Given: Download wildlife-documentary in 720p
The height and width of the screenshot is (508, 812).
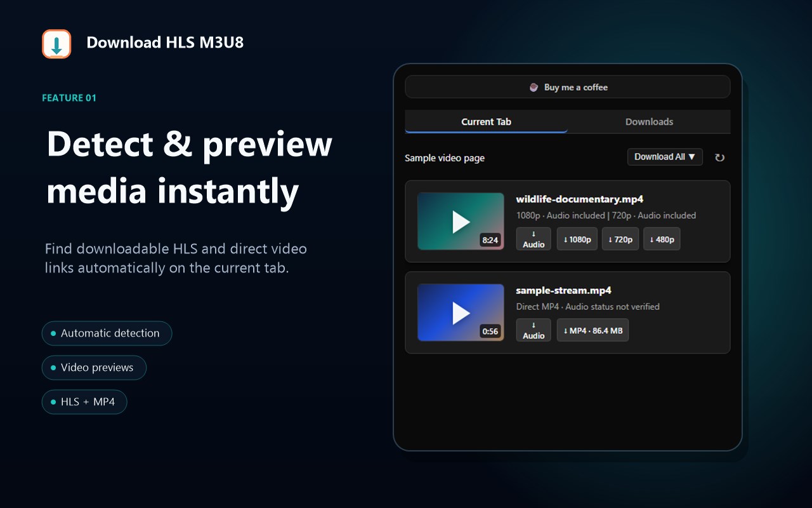Looking at the screenshot, I should click(x=620, y=239).
